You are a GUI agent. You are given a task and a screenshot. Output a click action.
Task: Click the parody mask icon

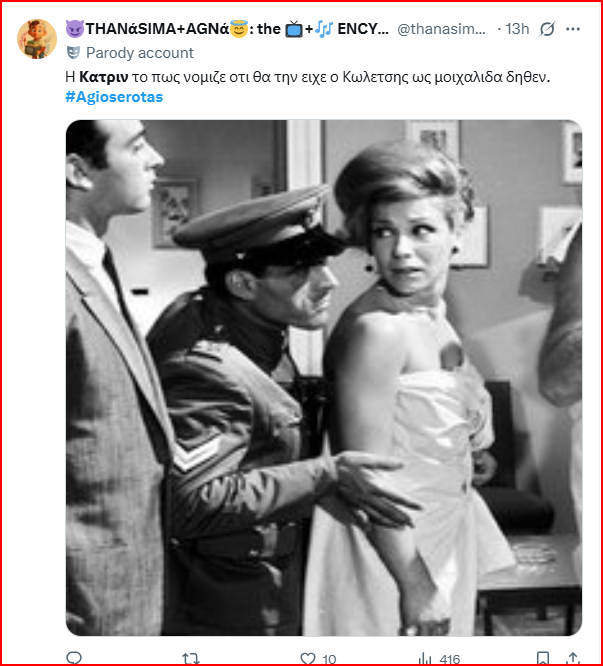pyautogui.click(x=73, y=53)
